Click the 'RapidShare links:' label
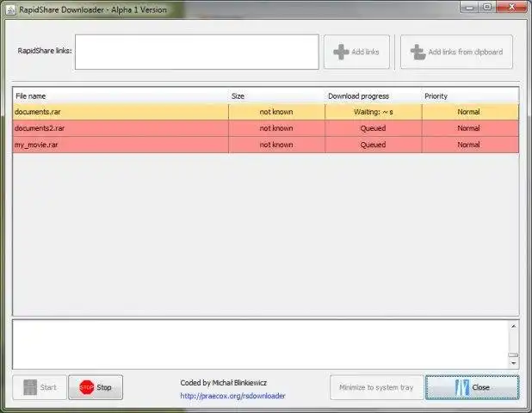 coord(45,51)
